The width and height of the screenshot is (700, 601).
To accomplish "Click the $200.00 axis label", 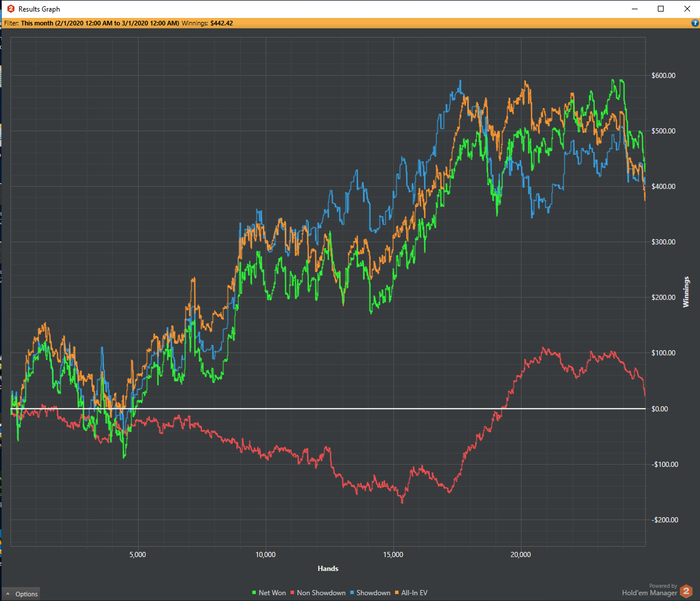I will coord(663,297).
